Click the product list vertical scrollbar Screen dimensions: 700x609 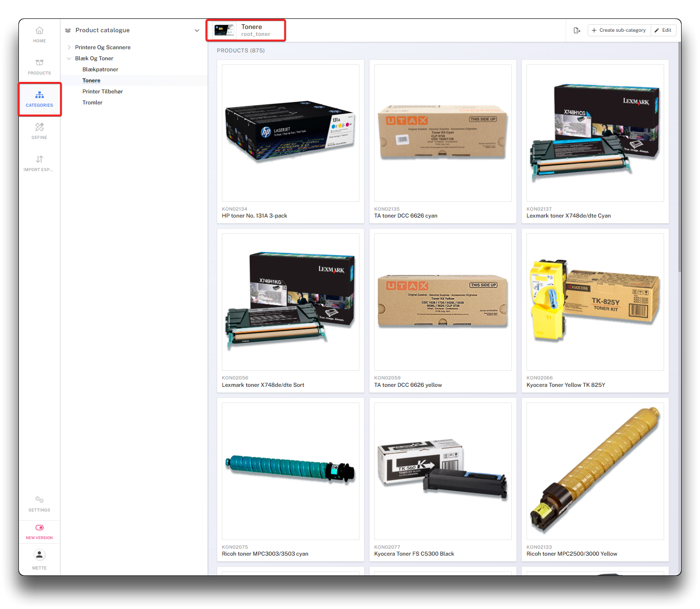[679, 156]
